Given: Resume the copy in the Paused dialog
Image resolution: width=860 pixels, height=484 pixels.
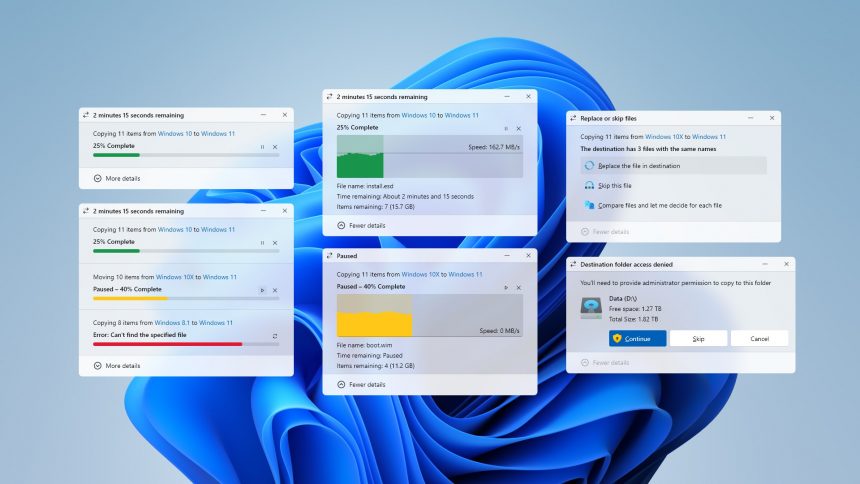Looking at the screenshot, I should click(506, 288).
